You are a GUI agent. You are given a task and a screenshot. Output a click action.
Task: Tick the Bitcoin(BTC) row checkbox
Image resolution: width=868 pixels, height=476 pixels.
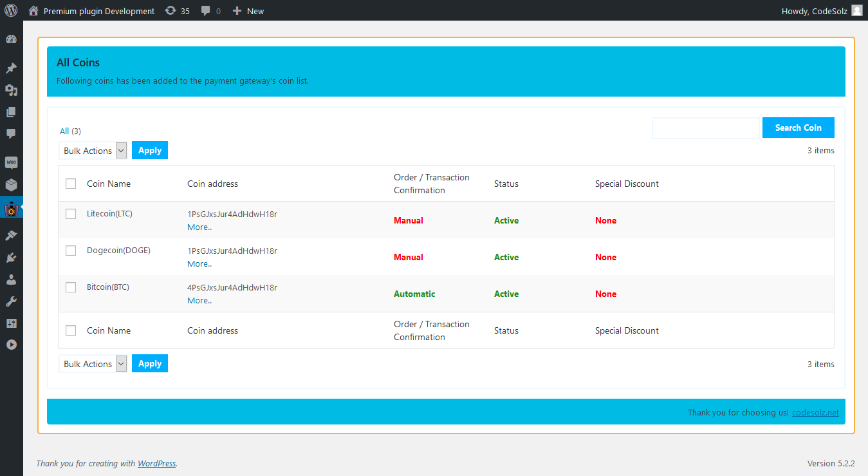(71, 287)
